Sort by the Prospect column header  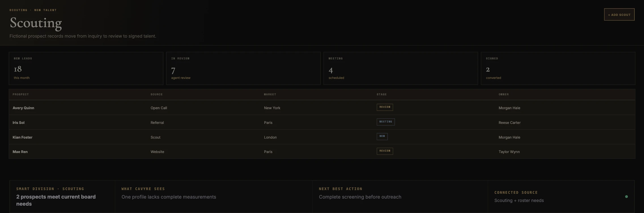click(21, 94)
